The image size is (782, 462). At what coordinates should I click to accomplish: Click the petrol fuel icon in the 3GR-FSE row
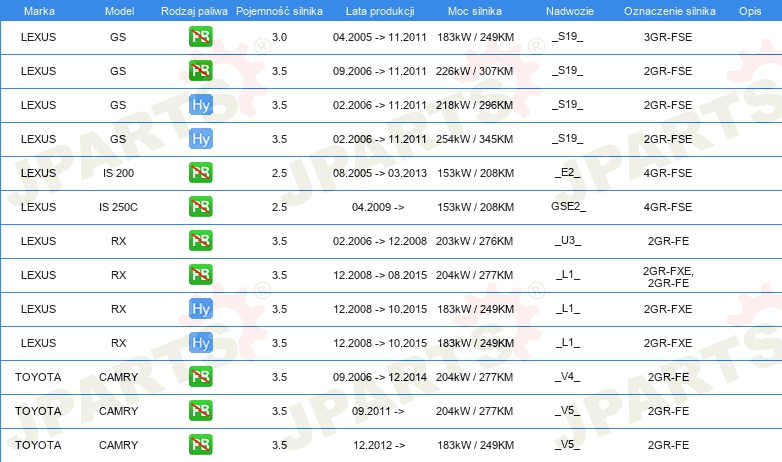coord(200,37)
